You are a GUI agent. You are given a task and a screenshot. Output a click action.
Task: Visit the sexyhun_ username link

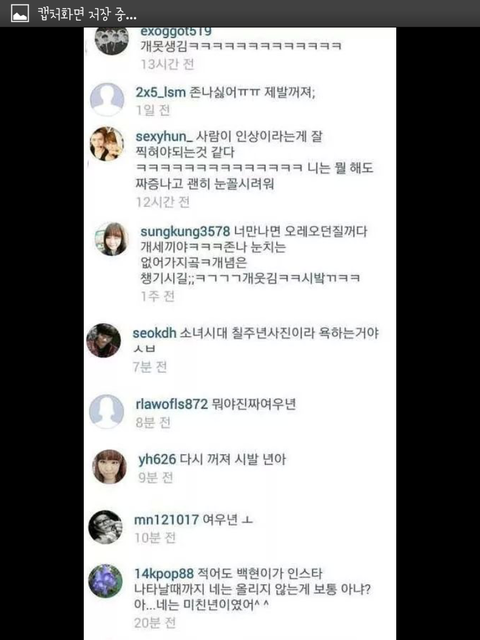164,136
